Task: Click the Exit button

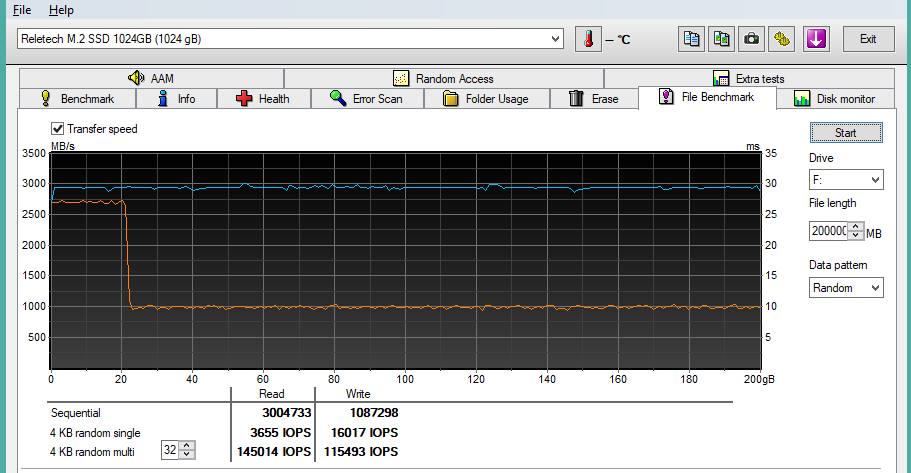Action: click(x=868, y=39)
